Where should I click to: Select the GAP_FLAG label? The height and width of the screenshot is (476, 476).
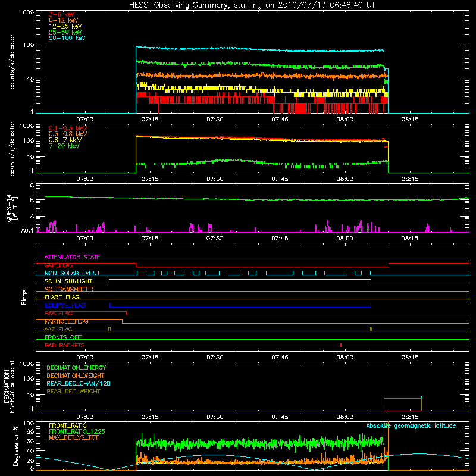coord(58,265)
